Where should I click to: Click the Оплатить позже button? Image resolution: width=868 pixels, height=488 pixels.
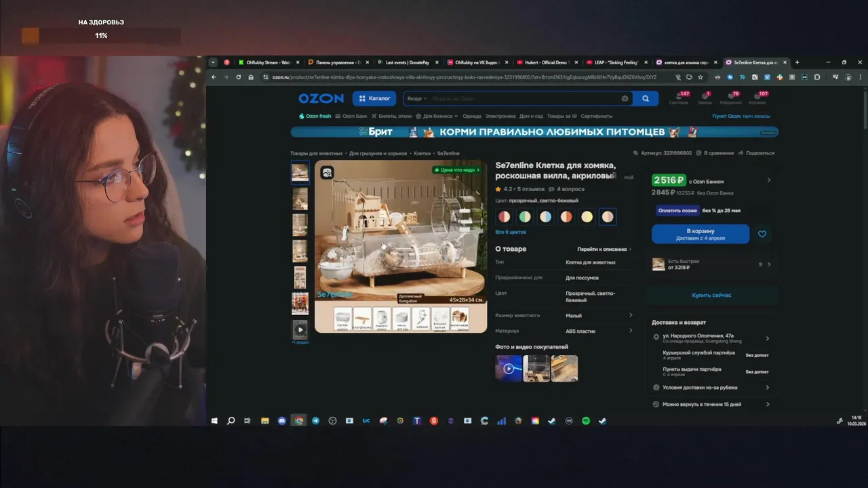(x=678, y=210)
